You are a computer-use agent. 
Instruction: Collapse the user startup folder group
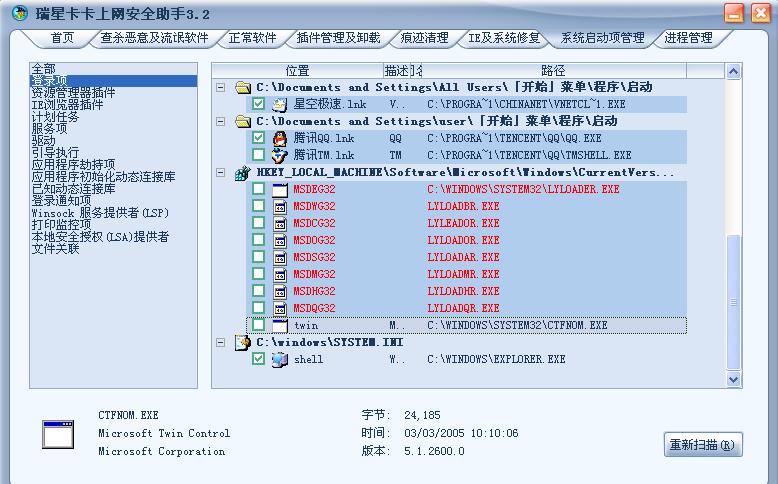click(221, 121)
